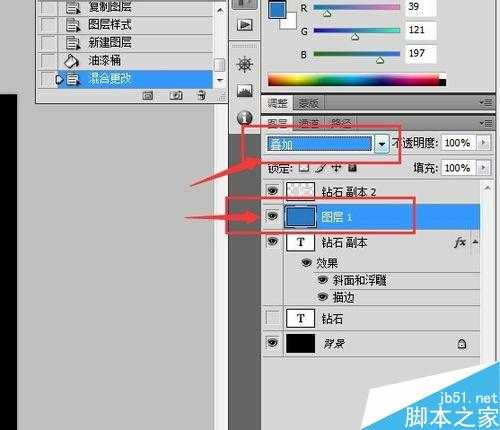Click the 新建图层 action step icon

pyautogui.click(x=72, y=43)
